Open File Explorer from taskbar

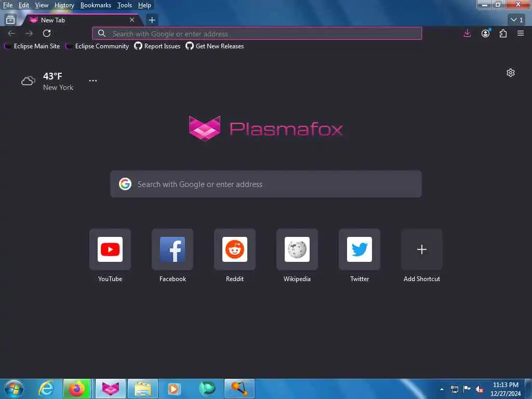pyautogui.click(x=143, y=389)
